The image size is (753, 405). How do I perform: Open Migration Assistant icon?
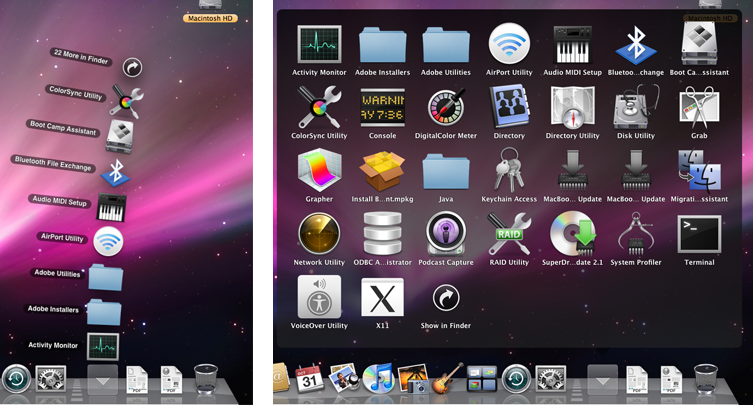(699, 171)
